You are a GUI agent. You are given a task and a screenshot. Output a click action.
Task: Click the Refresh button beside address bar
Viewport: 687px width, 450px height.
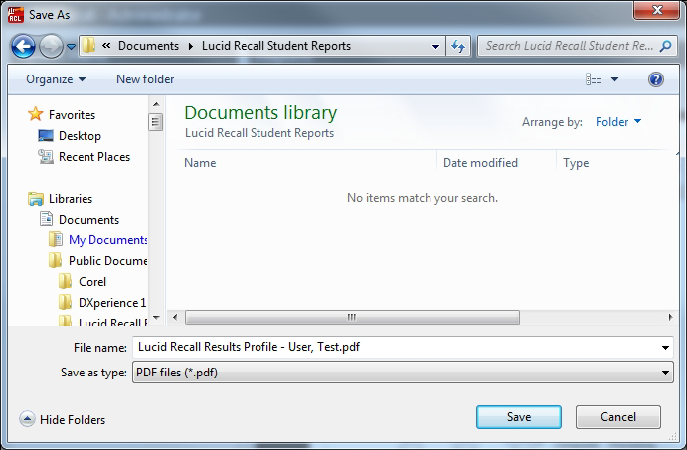[x=458, y=46]
